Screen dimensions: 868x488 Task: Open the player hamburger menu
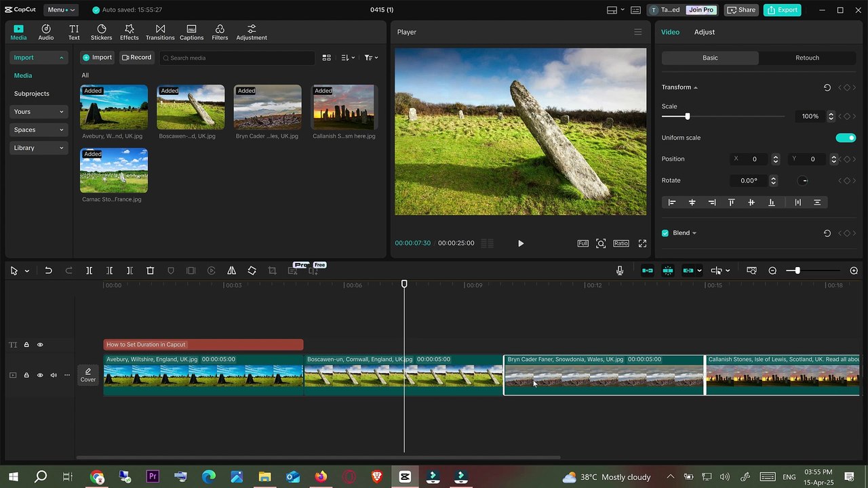coord(637,32)
